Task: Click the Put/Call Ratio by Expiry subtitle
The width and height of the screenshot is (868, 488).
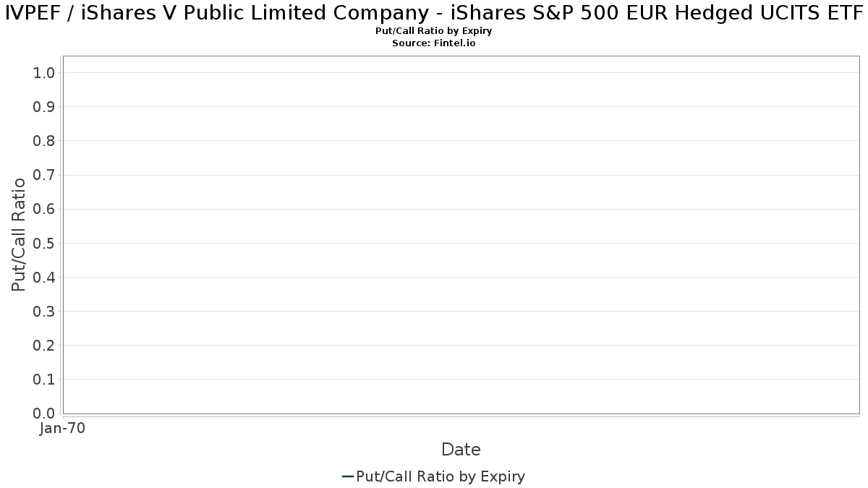Action: point(434,32)
